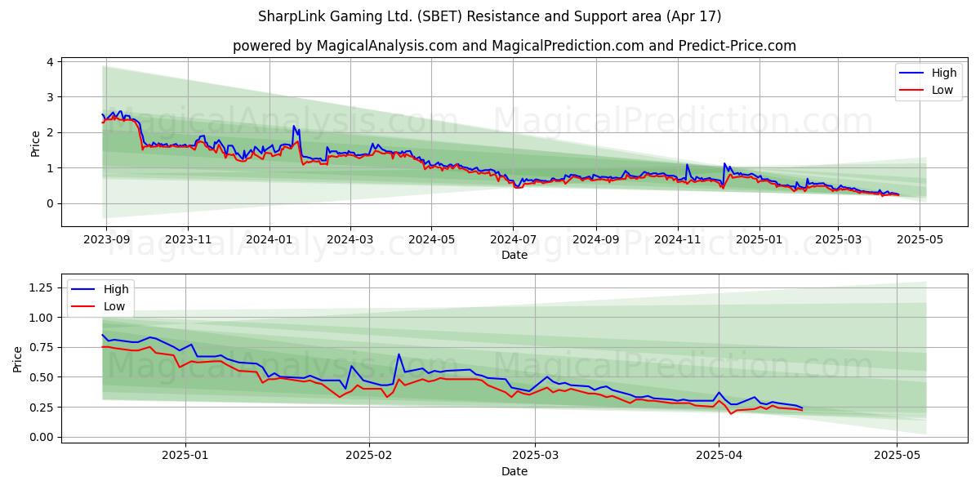Click the 'Date' axis label under top chart
The height and width of the screenshot is (490, 980).
click(x=514, y=255)
